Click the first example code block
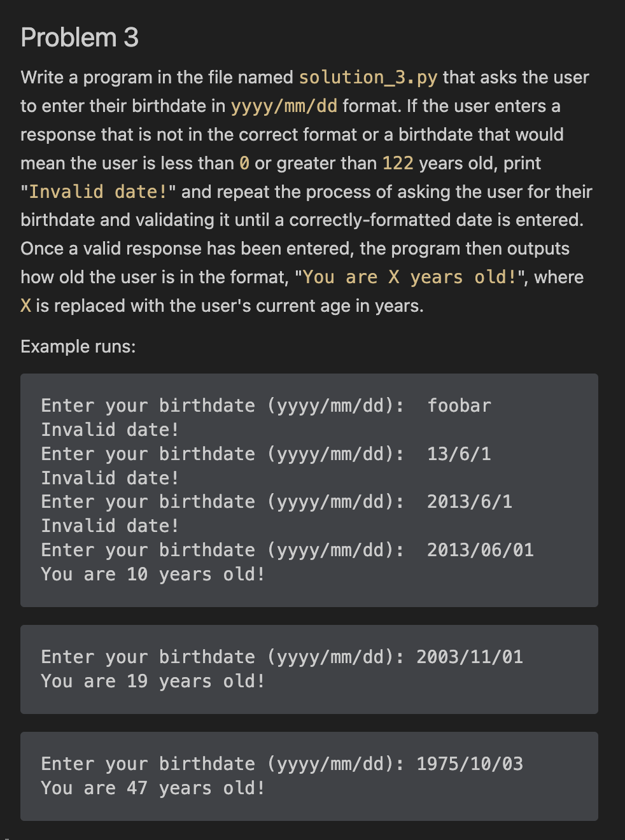This screenshot has height=840, width=625. coord(309,490)
